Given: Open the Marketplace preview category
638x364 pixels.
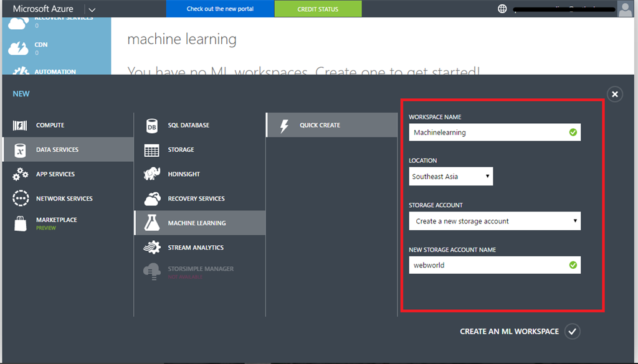Looking at the screenshot, I should point(68,223).
